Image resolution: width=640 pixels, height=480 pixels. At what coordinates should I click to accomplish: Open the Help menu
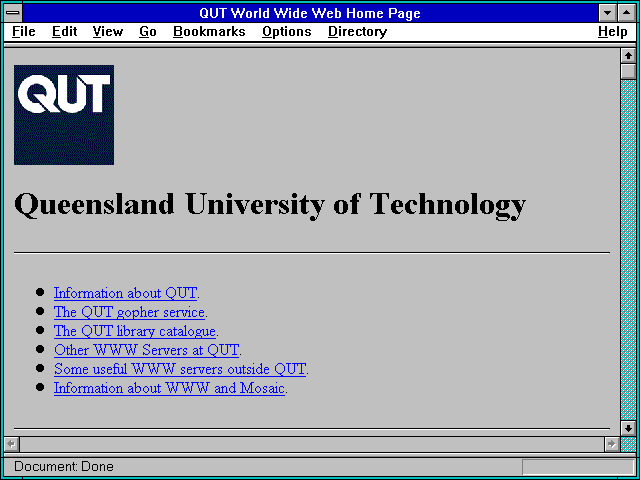click(x=613, y=32)
